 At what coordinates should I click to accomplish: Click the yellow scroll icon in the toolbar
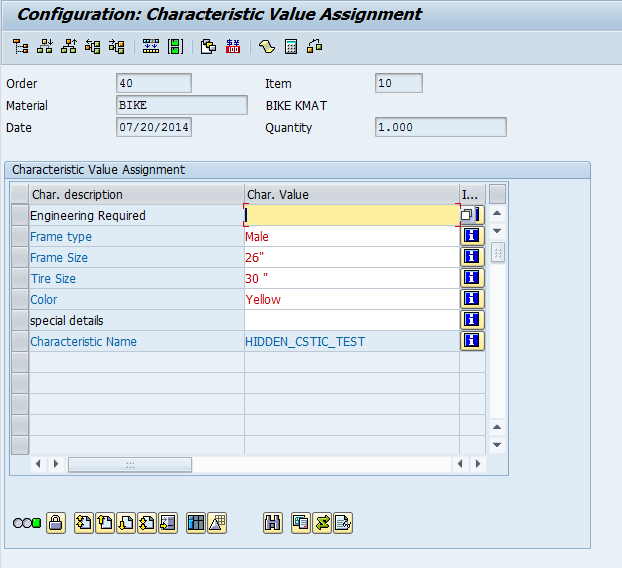coord(267,47)
